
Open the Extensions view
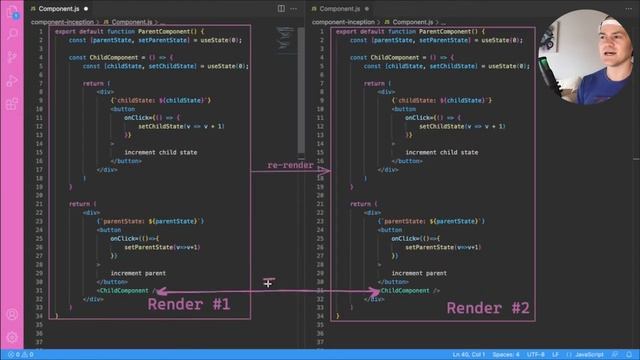[x=12, y=104]
